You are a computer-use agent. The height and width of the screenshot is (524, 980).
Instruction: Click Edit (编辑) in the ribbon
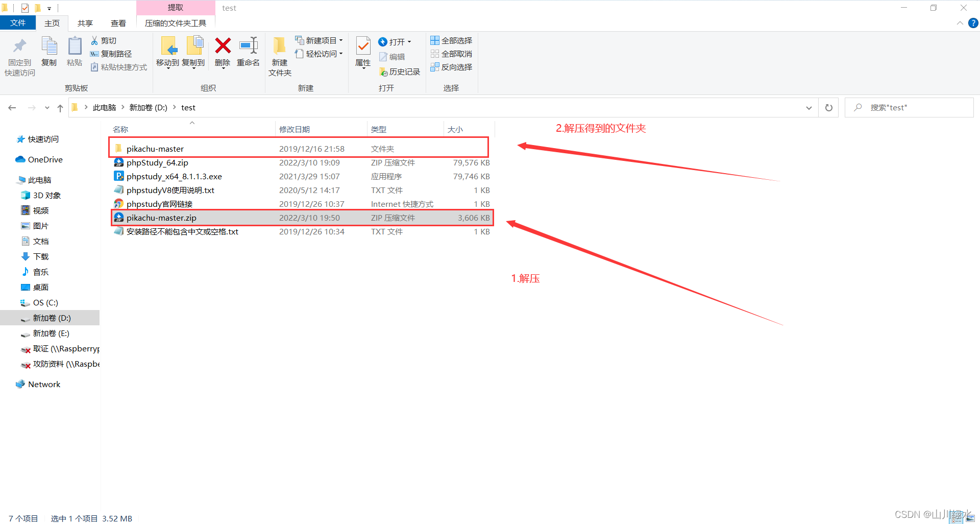(392, 57)
